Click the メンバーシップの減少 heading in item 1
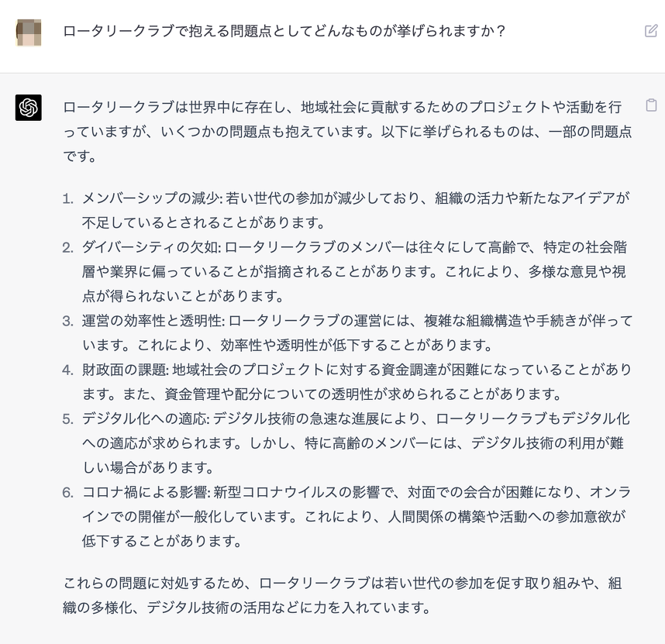 tap(151, 198)
